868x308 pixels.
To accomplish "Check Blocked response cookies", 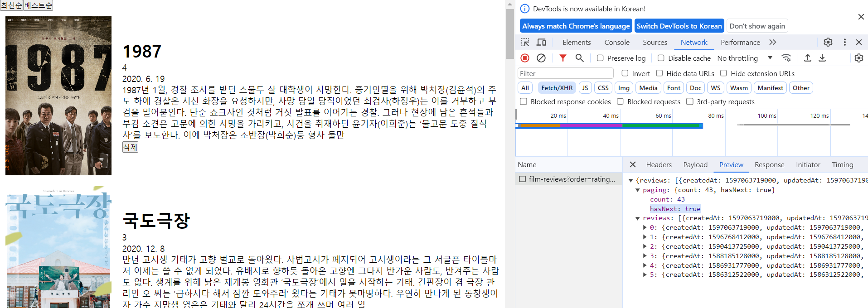I will [x=524, y=101].
